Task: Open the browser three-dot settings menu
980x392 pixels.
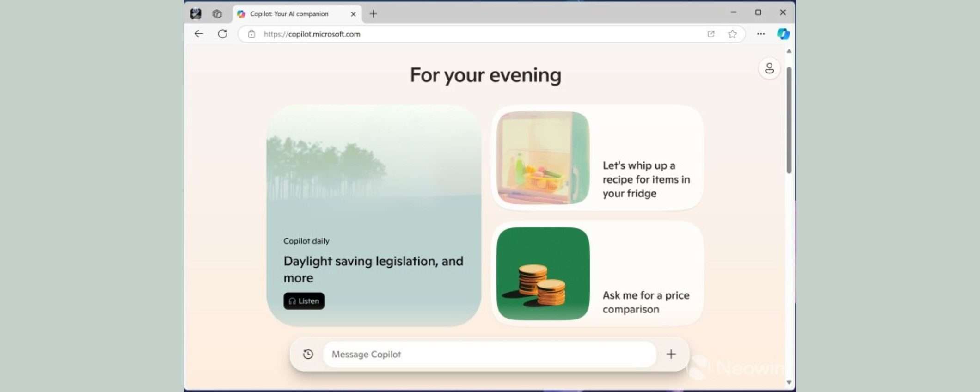Action: (761, 34)
